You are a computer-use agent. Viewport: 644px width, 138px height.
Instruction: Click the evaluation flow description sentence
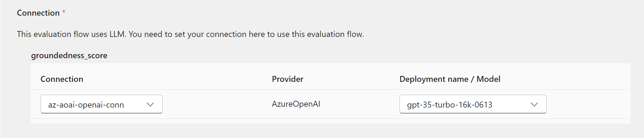[190, 34]
